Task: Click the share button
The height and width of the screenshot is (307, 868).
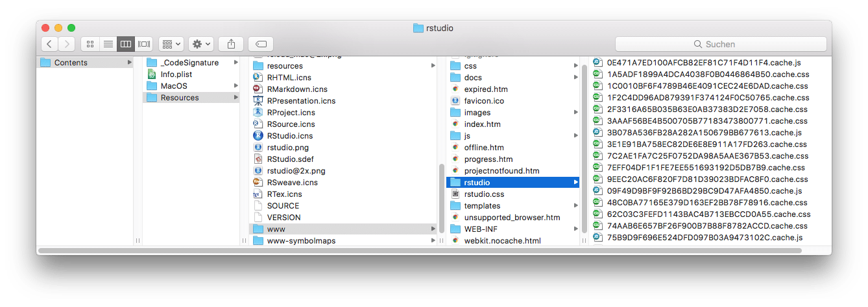Action: 231,44
